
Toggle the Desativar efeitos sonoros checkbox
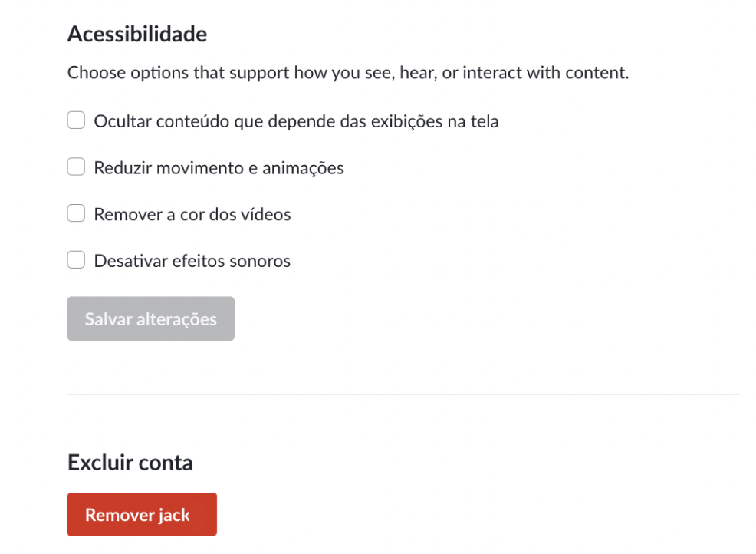pyautogui.click(x=76, y=260)
